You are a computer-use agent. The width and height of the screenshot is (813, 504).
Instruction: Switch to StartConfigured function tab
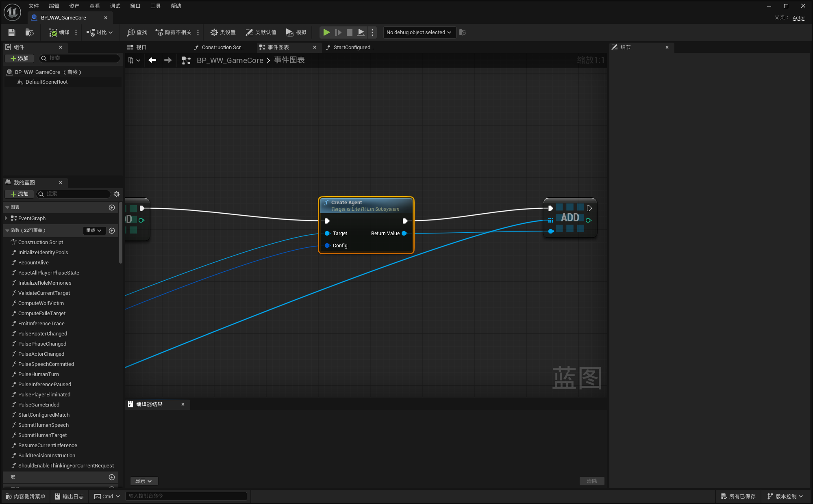point(353,48)
